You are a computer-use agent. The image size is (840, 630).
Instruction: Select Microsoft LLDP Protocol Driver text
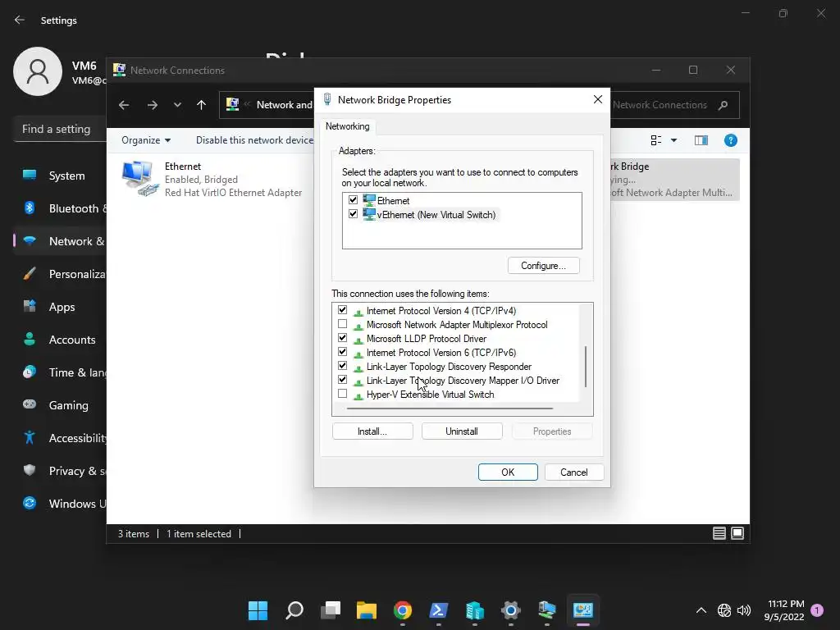click(x=427, y=339)
